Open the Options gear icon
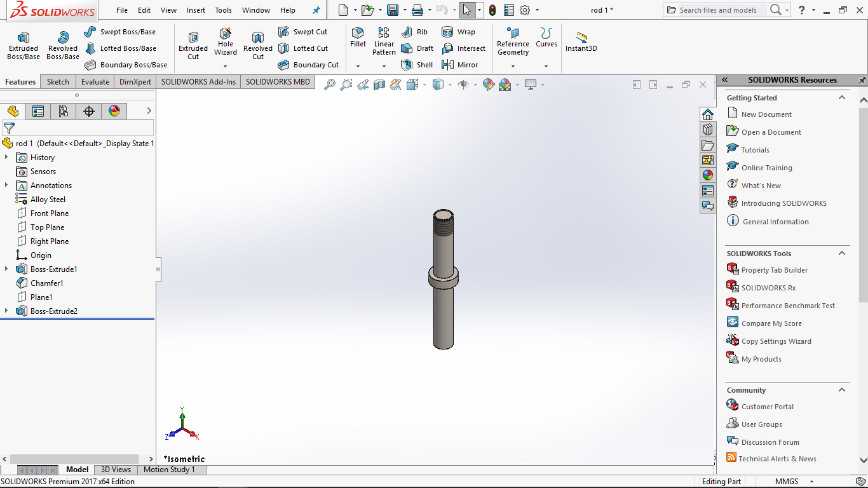 pyautogui.click(x=525, y=10)
